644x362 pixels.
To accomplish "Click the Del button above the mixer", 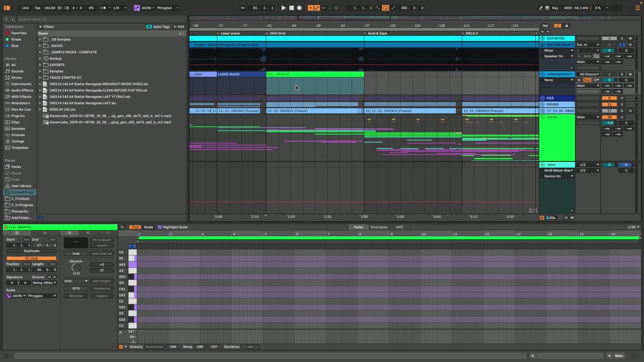I will pos(545,26).
